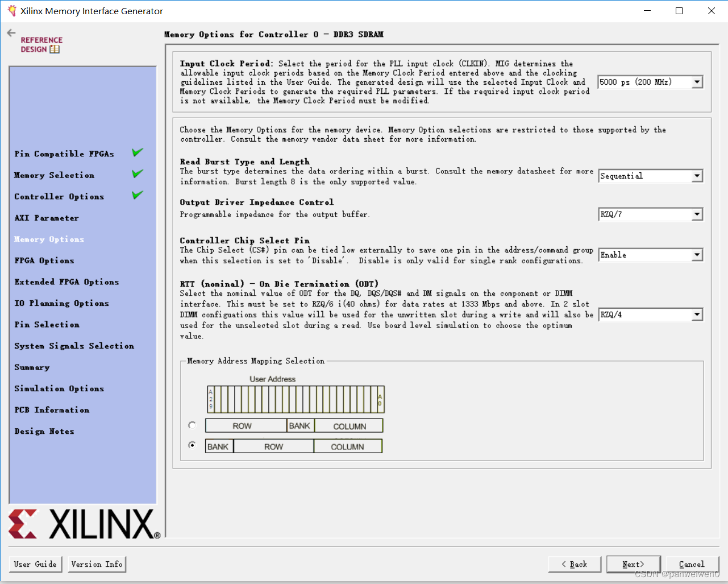
Task: Click 'Memory Address Mapping Selection' group label
Action: [x=256, y=361]
